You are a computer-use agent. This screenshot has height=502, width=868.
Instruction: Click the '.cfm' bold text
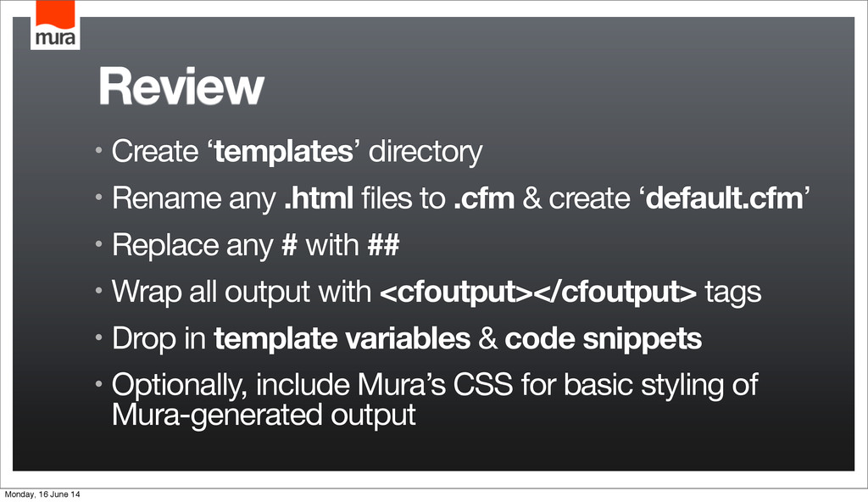click(484, 198)
